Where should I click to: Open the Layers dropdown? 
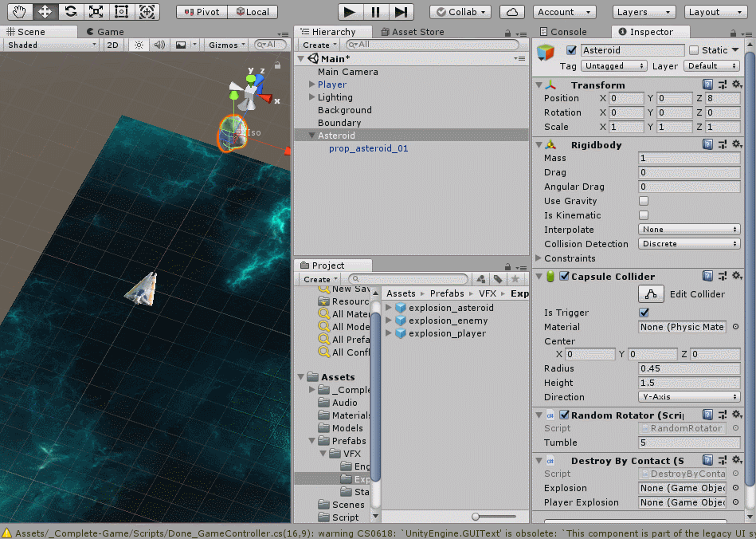[644, 12]
